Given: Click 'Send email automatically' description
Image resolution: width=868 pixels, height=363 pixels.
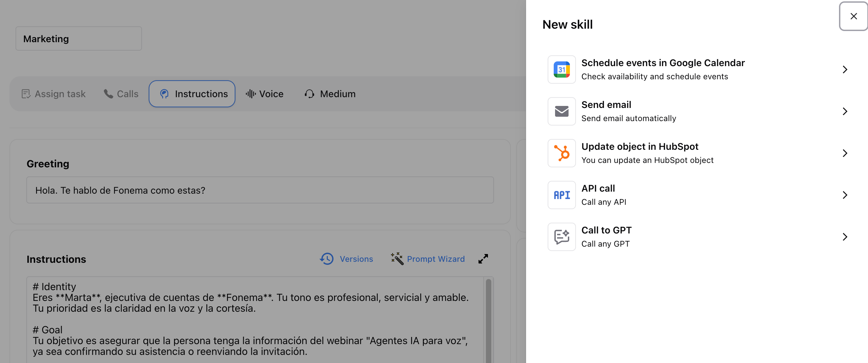Looking at the screenshot, I should click(x=629, y=118).
